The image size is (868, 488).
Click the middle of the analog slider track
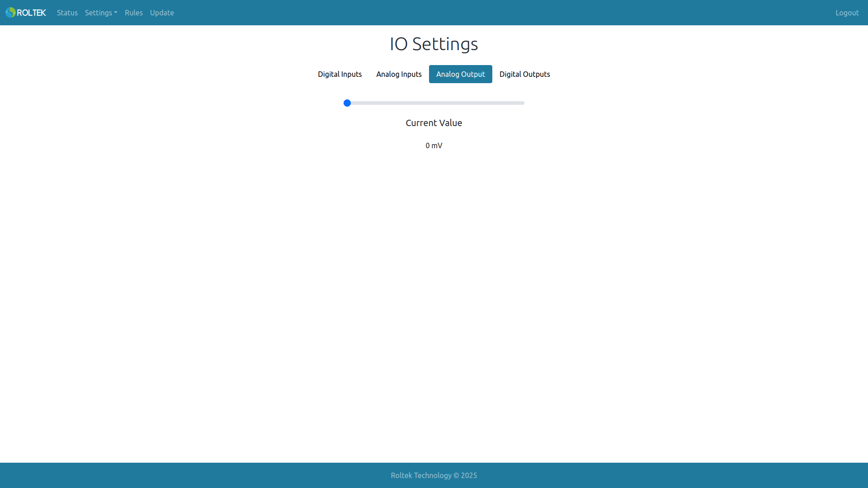tap(434, 103)
